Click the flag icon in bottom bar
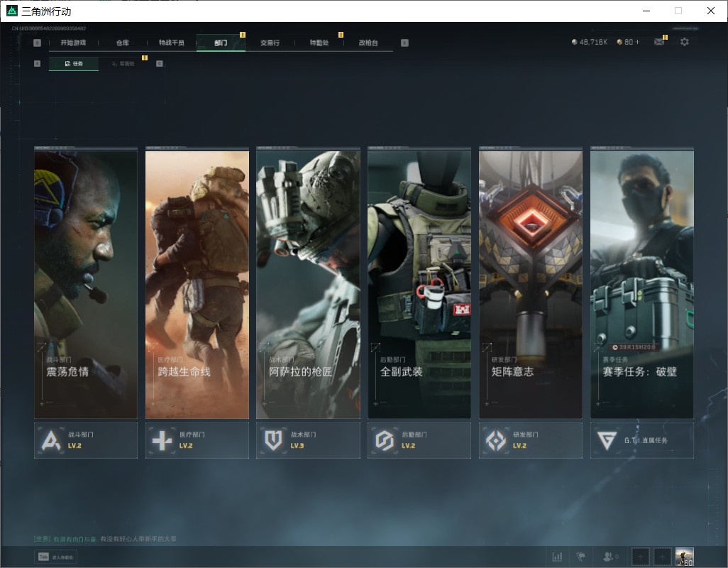This screenshot has height=568, width=728. tap(581, 557)
